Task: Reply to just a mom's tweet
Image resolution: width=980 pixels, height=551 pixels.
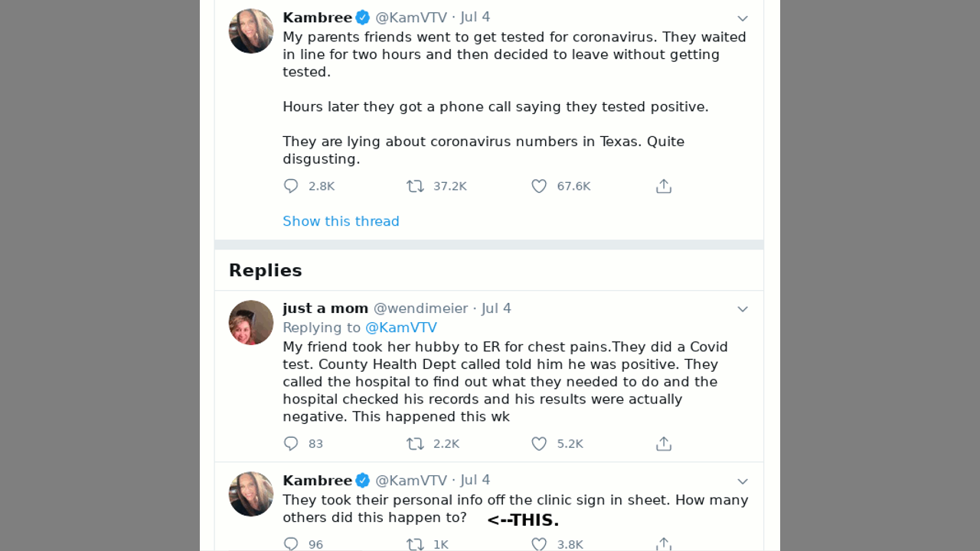Action: coord(291,443)
